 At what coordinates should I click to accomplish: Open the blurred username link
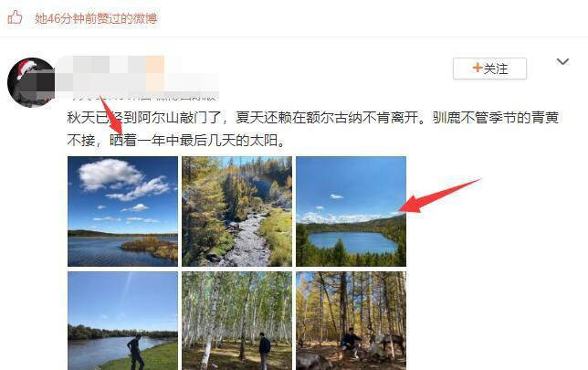tap(137, 73)
